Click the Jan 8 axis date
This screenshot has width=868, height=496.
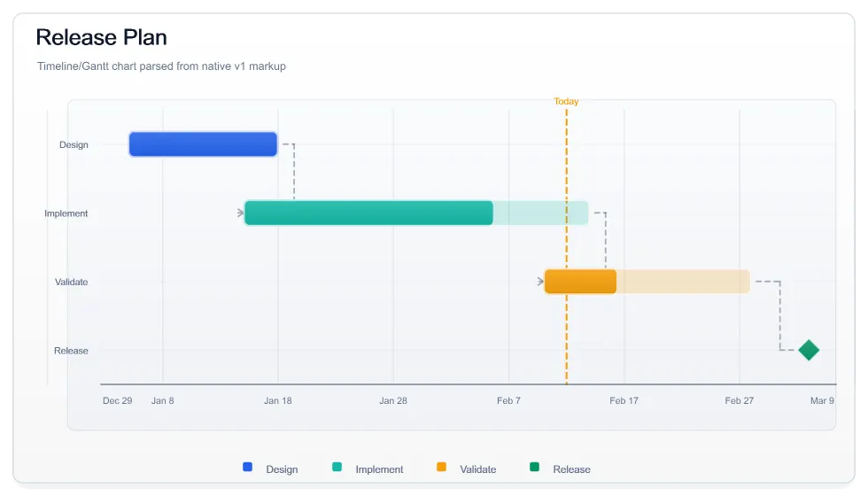pyautogui.click(x=163, y=400)
